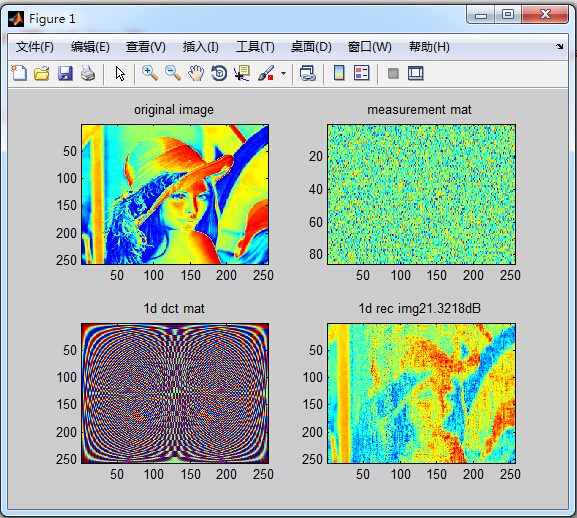Activate the Zoom Out magnifier tool

(173, 73)
